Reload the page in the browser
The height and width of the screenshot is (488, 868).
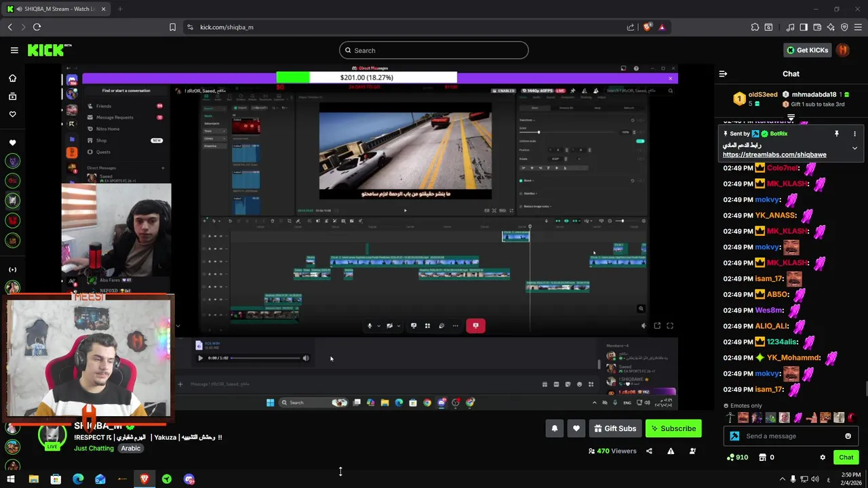pyautogui.click(x=37, y=27)
